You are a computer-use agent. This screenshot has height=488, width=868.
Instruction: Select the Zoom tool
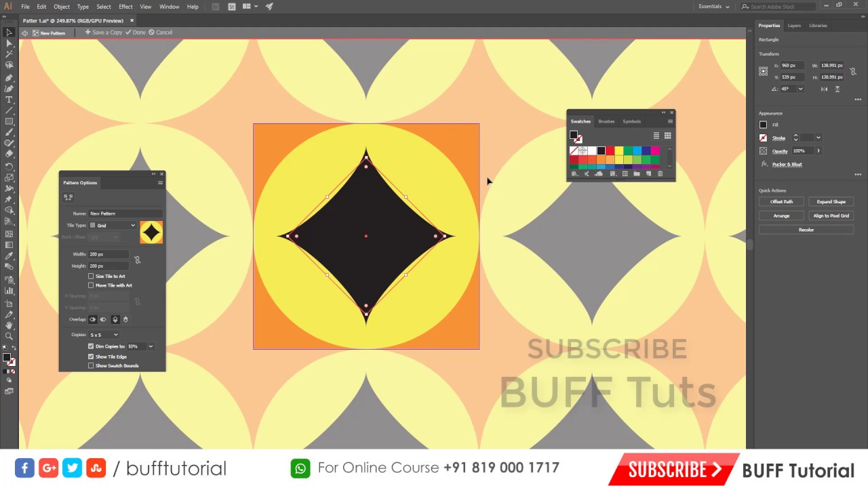pos(9,336)
